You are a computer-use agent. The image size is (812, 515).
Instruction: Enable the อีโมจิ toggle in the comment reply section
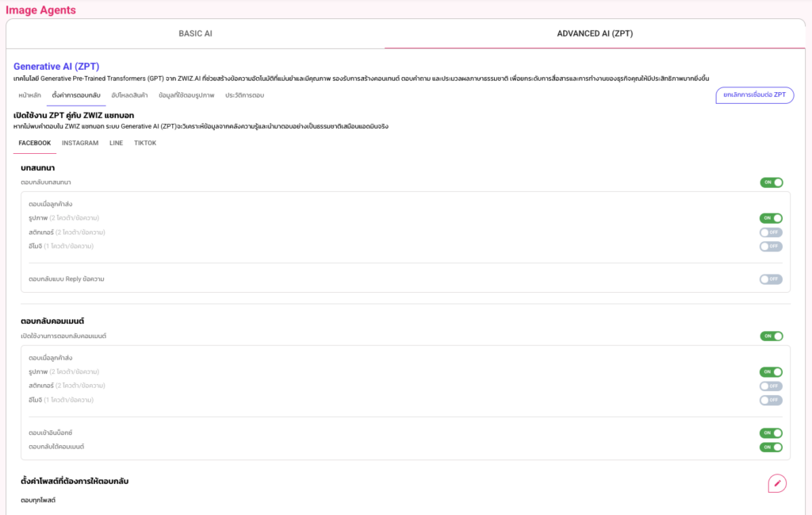click(x=771, y=401)
